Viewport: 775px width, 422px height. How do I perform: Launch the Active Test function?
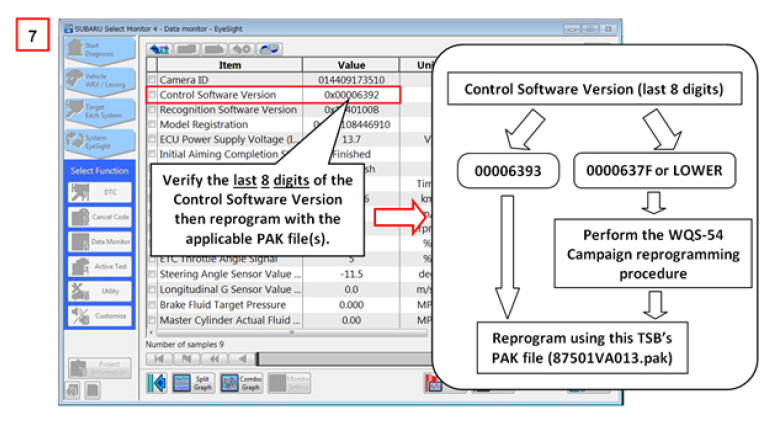[102, 266]
